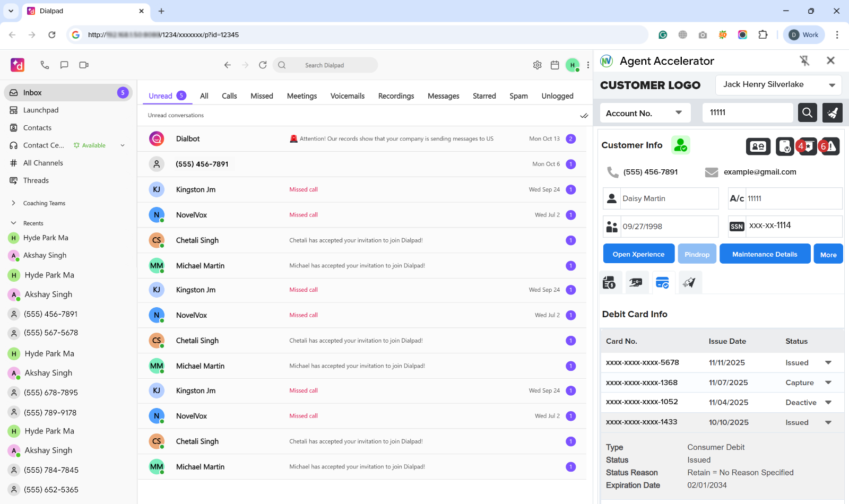The height and width of the screenshot is (504, 849).
Task: Open the Account No. search type dropdown
Action: [645, 112]
